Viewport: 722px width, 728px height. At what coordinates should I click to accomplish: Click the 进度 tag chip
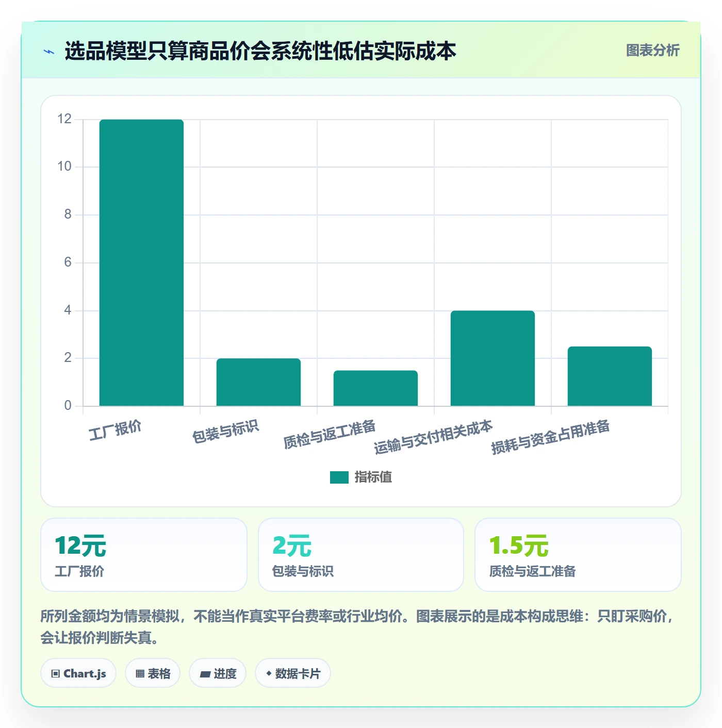218,673
